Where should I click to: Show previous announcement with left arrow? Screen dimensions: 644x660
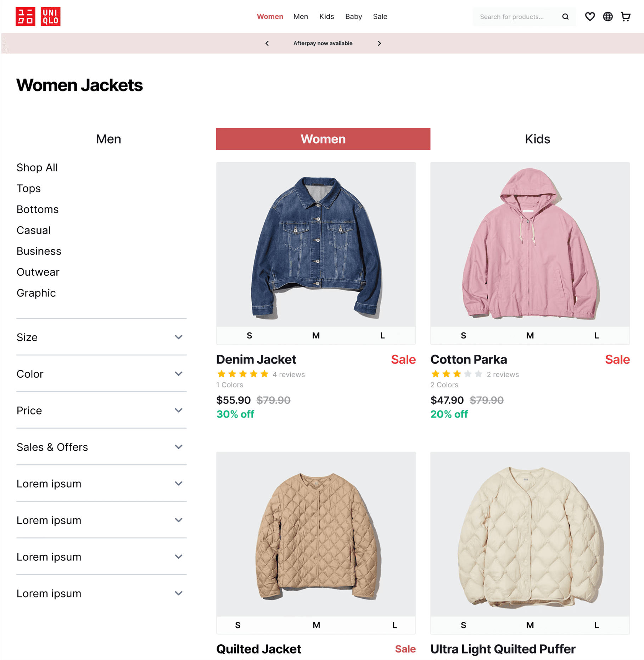267,43
